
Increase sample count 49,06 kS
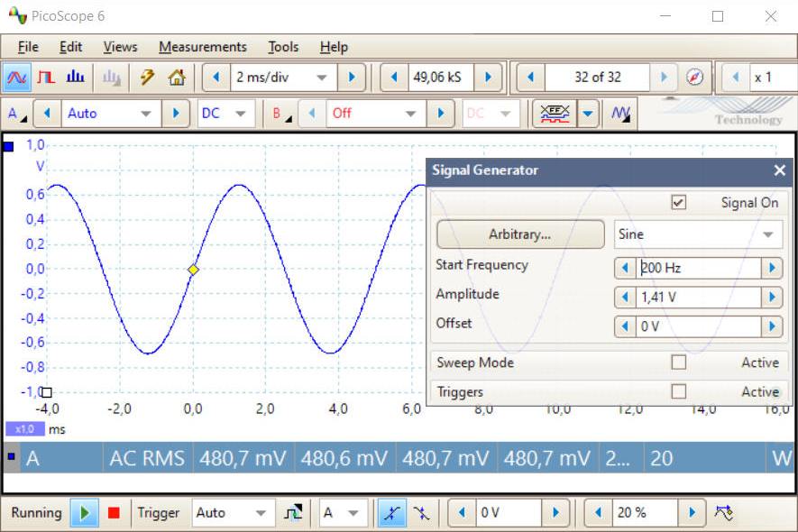click(488, 78)
